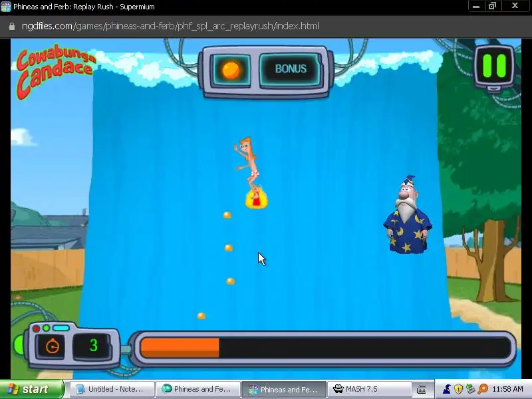Click the game favicon in the title bar
532x399 pixels.
click(6, 7)
